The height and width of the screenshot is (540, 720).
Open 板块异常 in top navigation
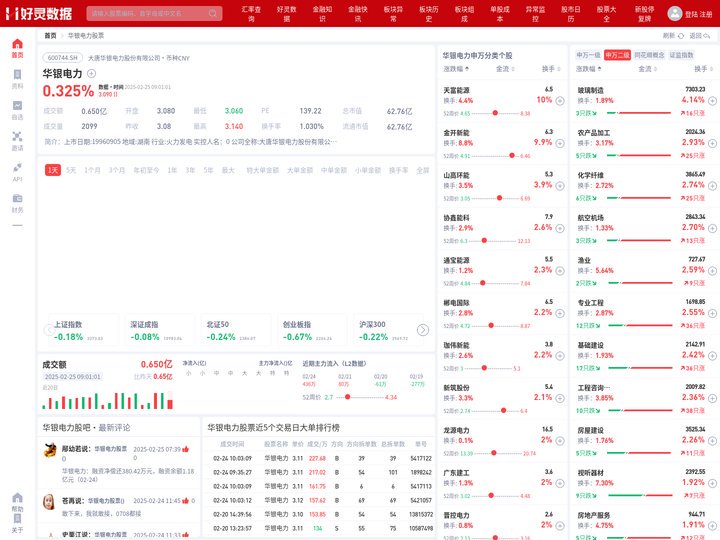point(394,14)
